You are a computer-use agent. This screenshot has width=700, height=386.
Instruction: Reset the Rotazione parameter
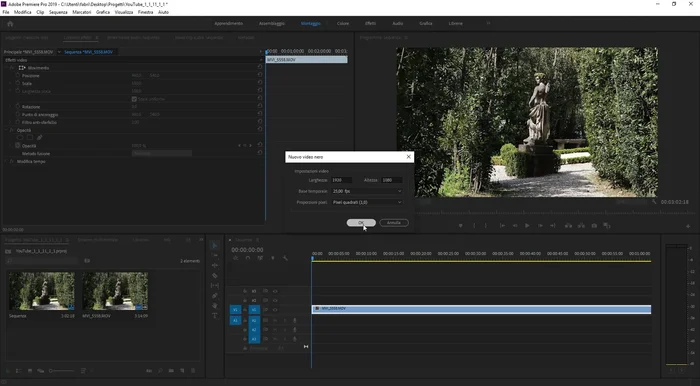pos(260,106)
